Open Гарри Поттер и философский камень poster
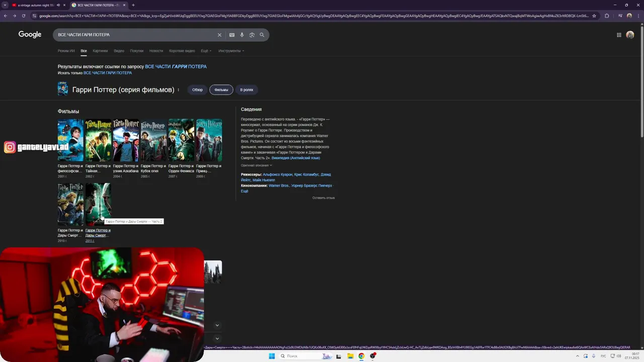The image size is (644, 362). click(x=70, y=140)
